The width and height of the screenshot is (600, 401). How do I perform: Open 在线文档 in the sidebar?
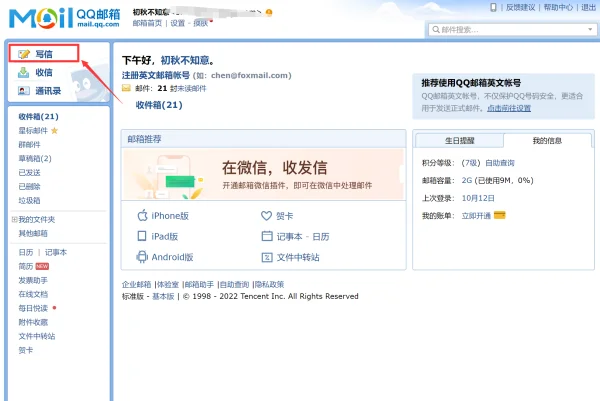click(x=33, y=294)
